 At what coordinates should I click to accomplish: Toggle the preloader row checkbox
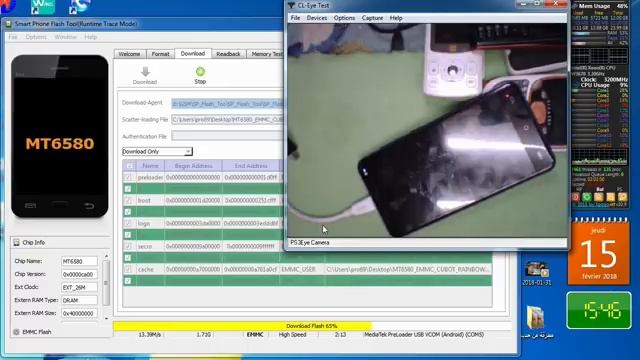coord(129,178)
